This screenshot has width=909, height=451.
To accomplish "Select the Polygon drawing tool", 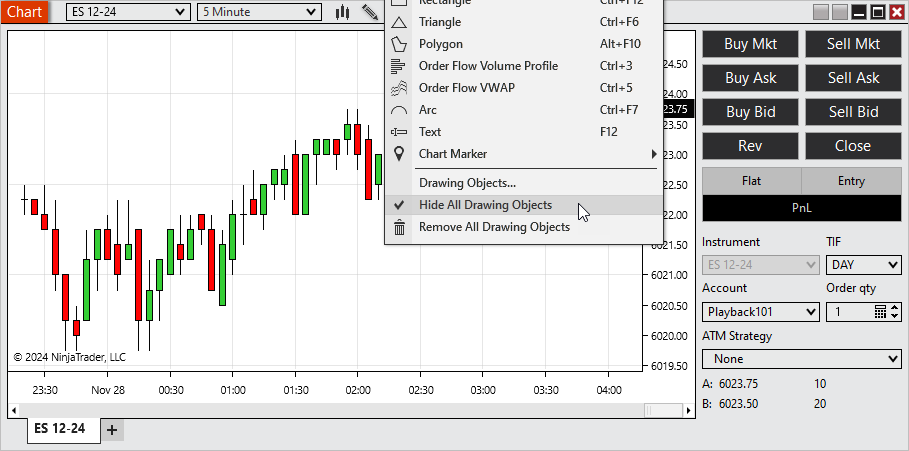I will coord(440,44).
